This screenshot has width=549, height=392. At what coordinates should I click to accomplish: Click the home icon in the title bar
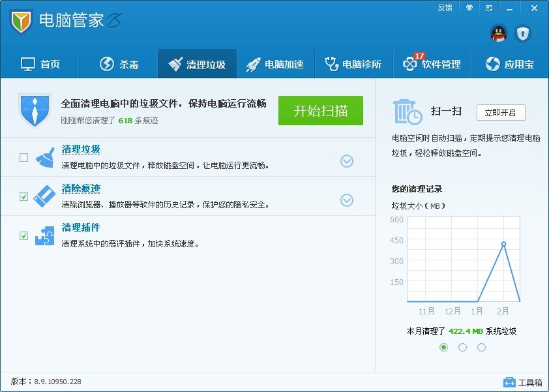click(469, 8)
